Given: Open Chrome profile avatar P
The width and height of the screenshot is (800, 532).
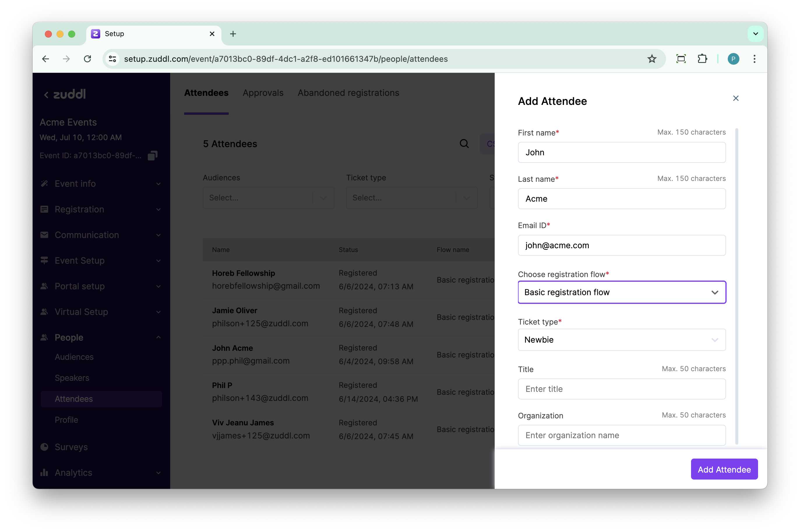Looking at the screenshot, I should tap(733, 59).
